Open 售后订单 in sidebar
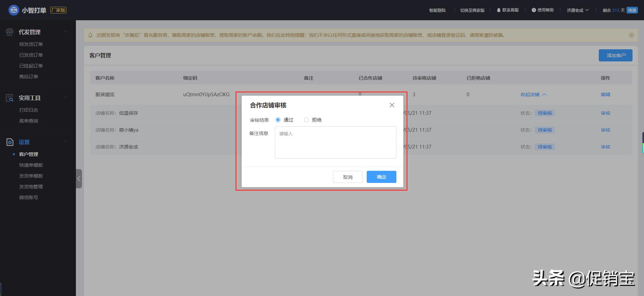Screen dimensions: 644x296 (29, 77)
